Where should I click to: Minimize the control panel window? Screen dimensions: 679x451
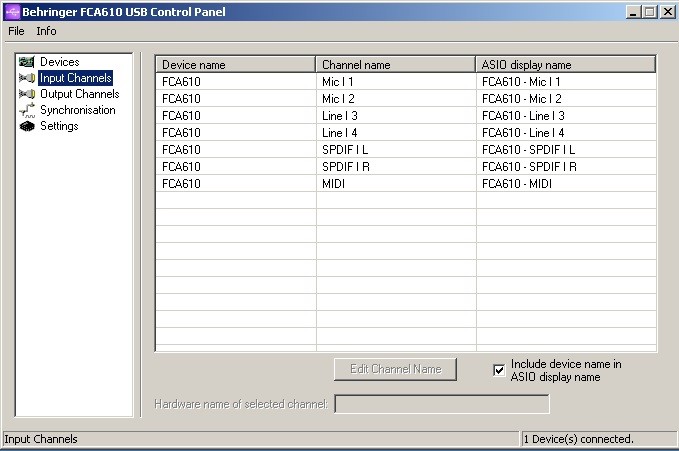tap(633, 12)
